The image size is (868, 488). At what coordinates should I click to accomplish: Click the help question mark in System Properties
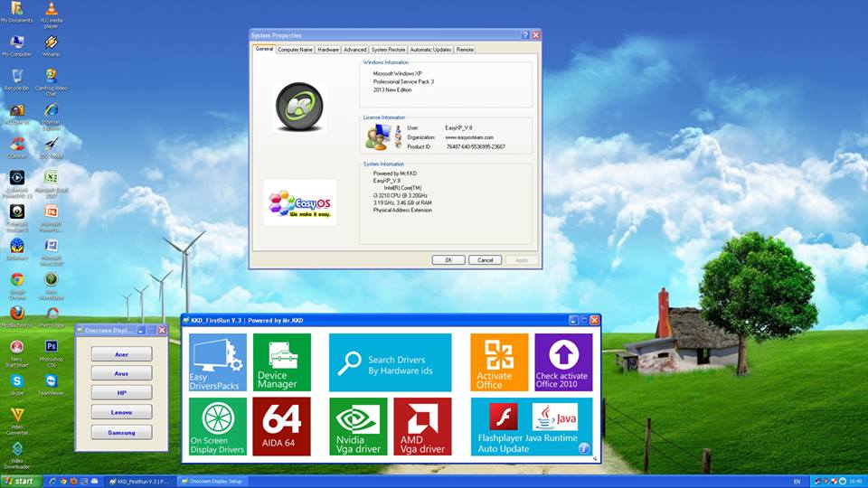pos(525,35)
